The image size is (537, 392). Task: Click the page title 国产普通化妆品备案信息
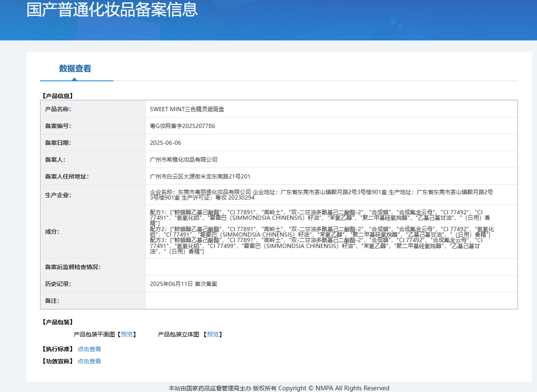pos(112,10)
